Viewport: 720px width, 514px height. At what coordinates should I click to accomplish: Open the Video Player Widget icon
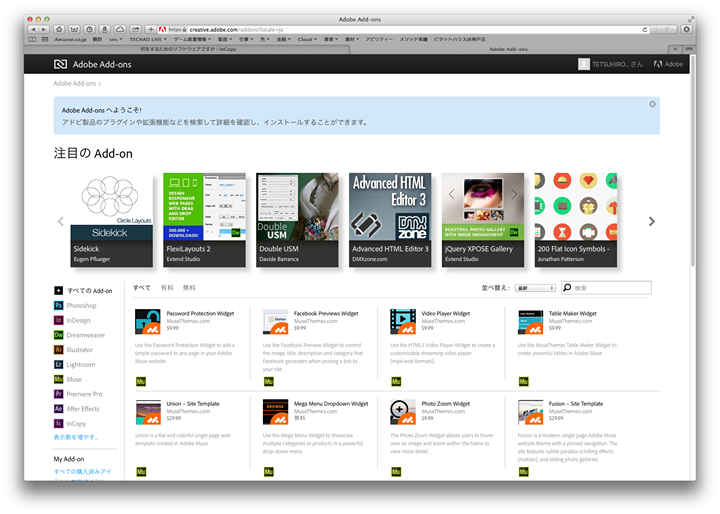[x=403, y=322]
